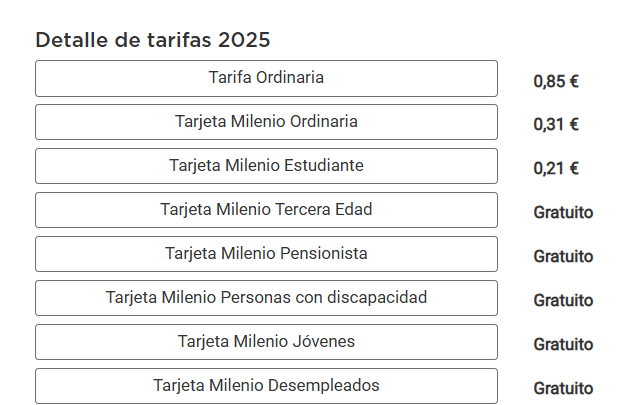Choose Tarjeta Milenio Jóvenes box
Screen dimensions: 638x405
pyautogui.click(x=266, y=342)
